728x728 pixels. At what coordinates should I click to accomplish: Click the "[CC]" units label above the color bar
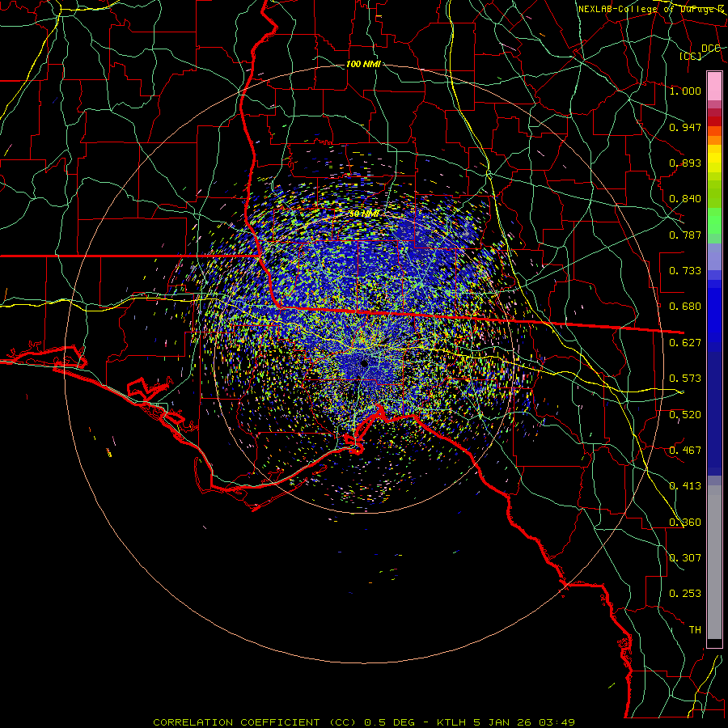(x=691, y=56)
